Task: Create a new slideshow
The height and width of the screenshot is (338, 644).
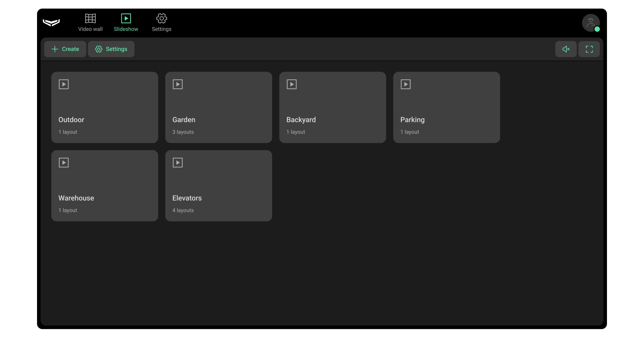Action: click(65, 49)
